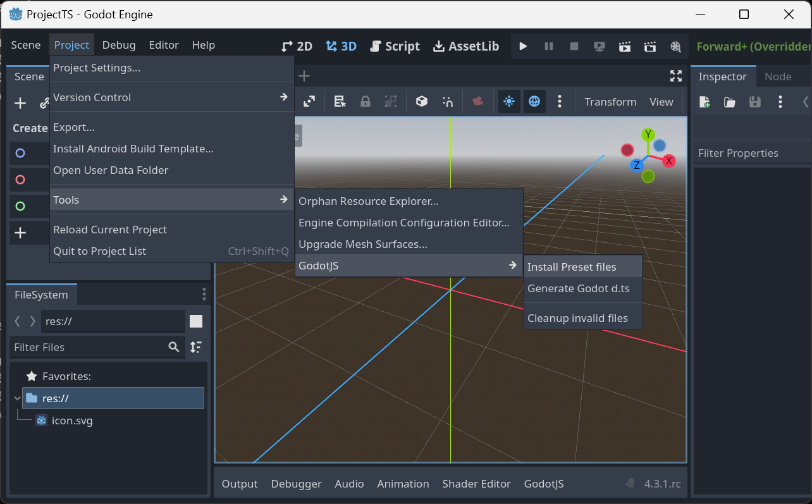Open the Help menu
This screenshot has width=812, height=504.
[204, 45]
